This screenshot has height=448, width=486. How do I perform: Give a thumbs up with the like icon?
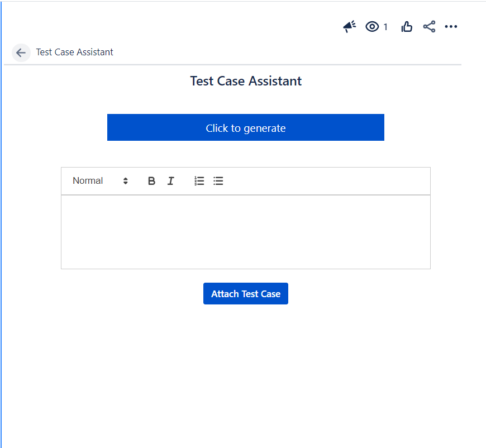click(x=406, y=26)
